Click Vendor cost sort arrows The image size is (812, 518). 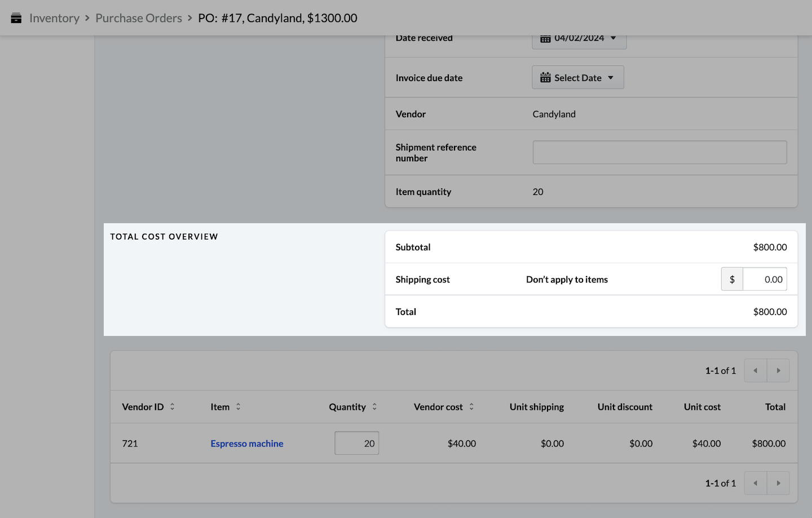point(471,406)
